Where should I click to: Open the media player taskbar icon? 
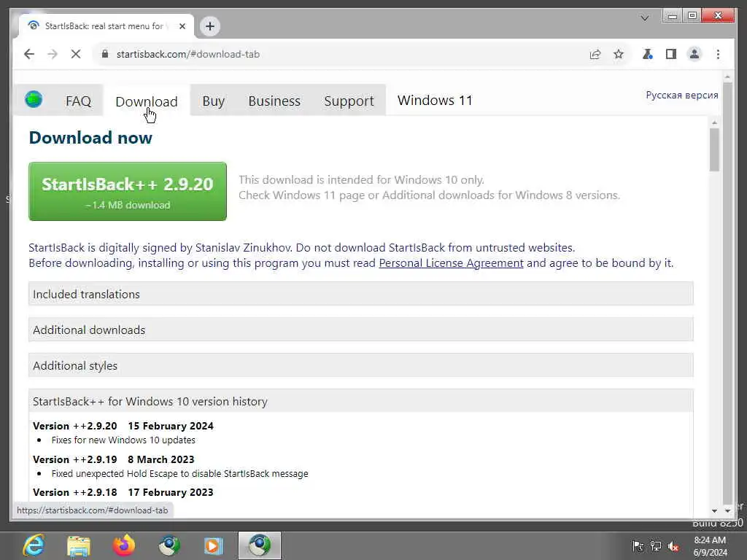214,545
